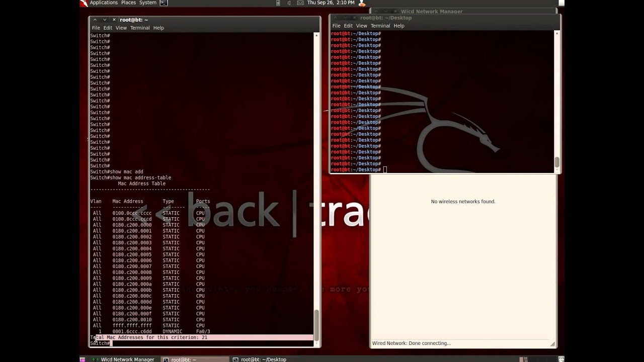Open File menu in root@bt: ~ terminal
The width and height of the screenshot is (644, 362).
(96, 28)
